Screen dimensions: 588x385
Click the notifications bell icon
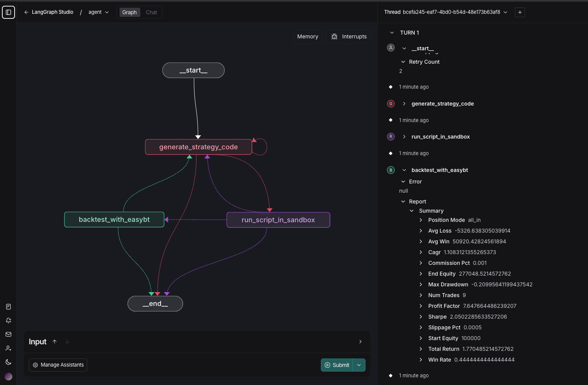pyautogui.click(x=8, y=321)
